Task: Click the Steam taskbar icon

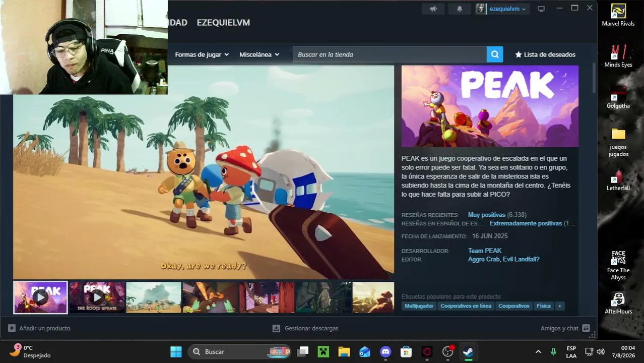Action: (x=468, y=351)
